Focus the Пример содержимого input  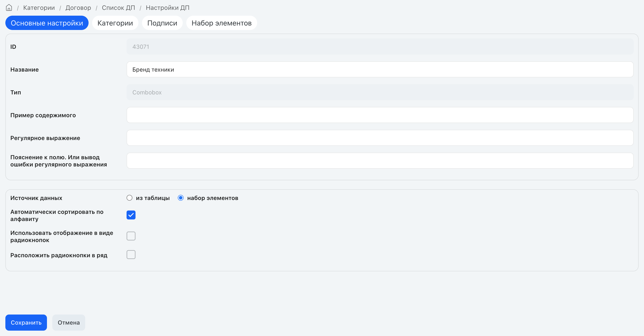(x=380, y=115)
